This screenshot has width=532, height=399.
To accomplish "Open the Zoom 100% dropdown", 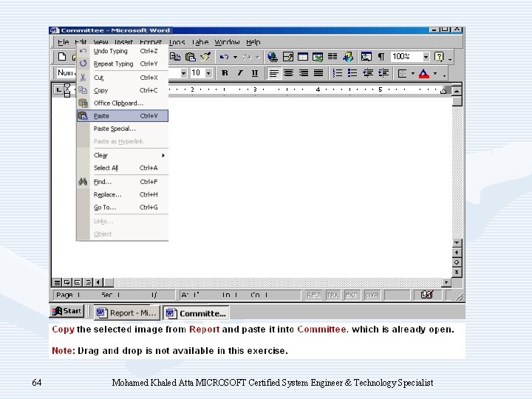I will point(426,57).
